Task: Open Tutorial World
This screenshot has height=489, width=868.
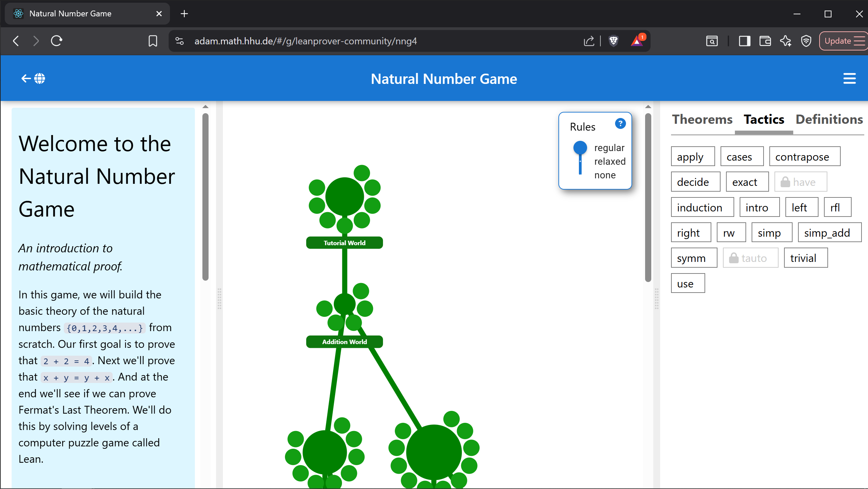Action: pos(344,243)
